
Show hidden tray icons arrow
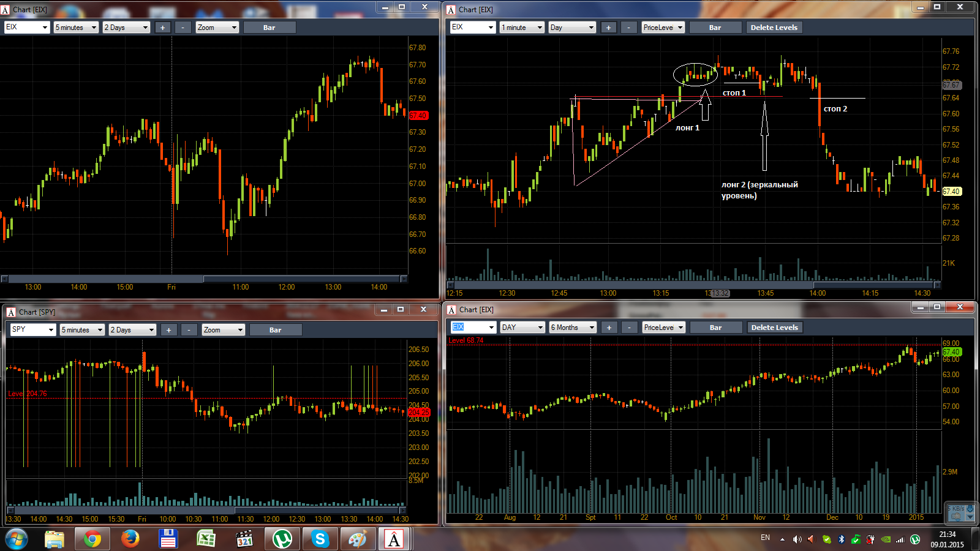782,539
